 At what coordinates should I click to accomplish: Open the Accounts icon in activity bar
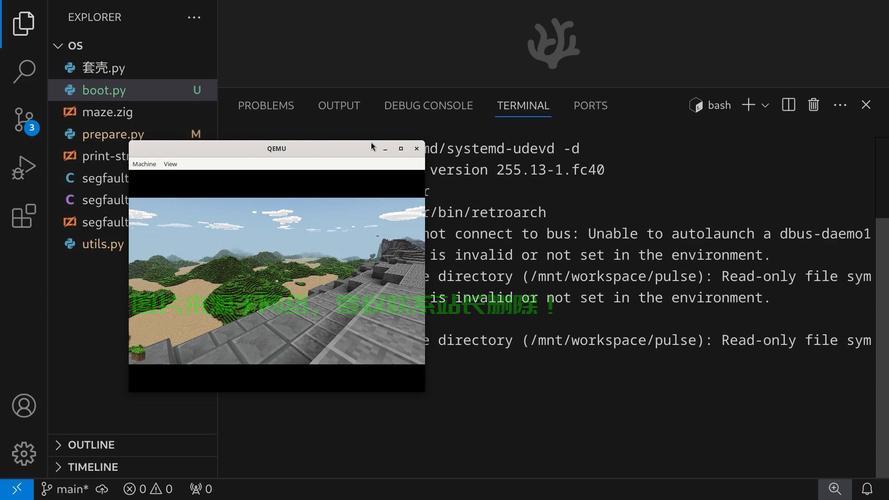pos(24,406)
